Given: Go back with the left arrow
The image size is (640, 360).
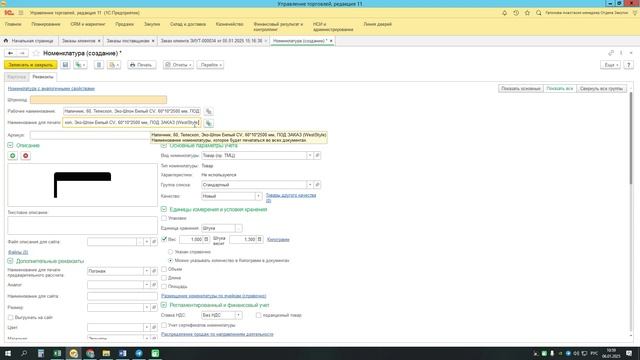Looking at the screenshot, I should [x=11, y=53].
